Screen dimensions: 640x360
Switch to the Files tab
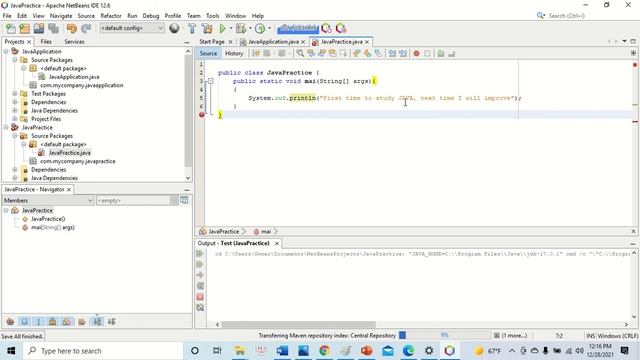coord(46,42)
